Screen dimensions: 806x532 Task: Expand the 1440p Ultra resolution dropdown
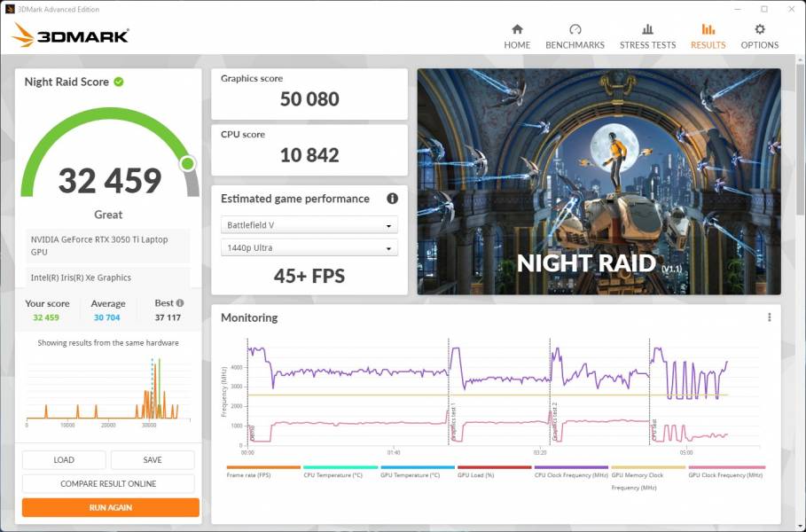(309, 247)
